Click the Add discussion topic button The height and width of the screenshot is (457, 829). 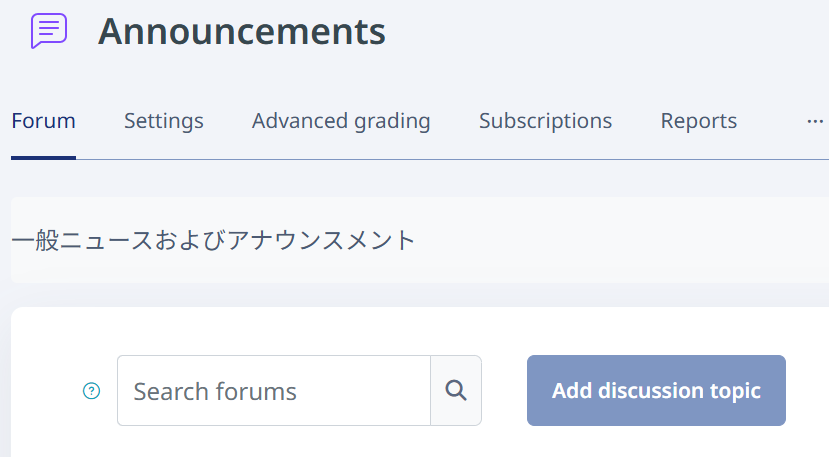pos(656,390)
